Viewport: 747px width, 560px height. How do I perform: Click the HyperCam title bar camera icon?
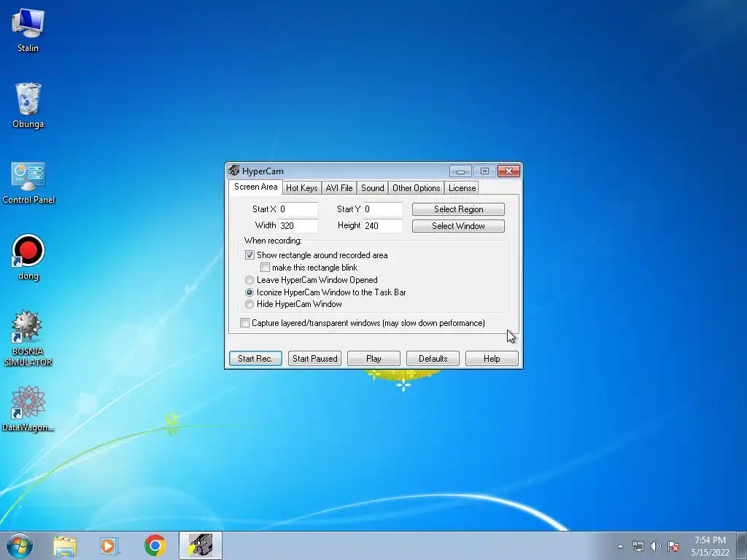[x=233, y=171]
